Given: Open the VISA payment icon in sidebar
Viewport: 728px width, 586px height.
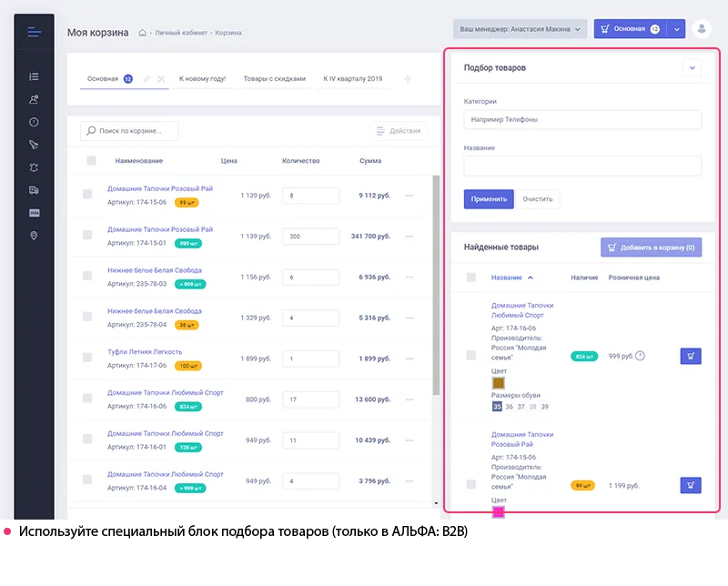Looking at the screenshot, I should click(x=34, y=213).
